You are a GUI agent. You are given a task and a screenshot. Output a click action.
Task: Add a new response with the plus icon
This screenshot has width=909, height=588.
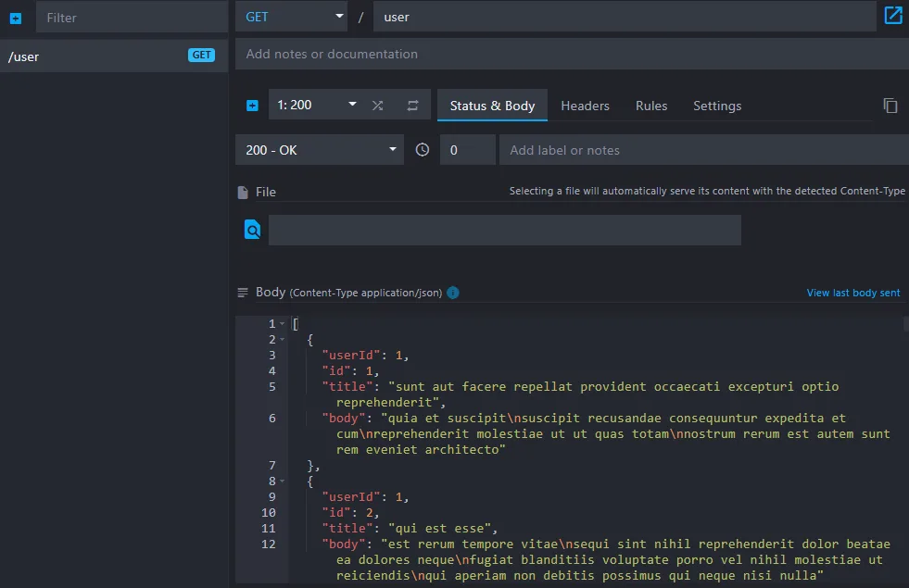tap(252, 106)
